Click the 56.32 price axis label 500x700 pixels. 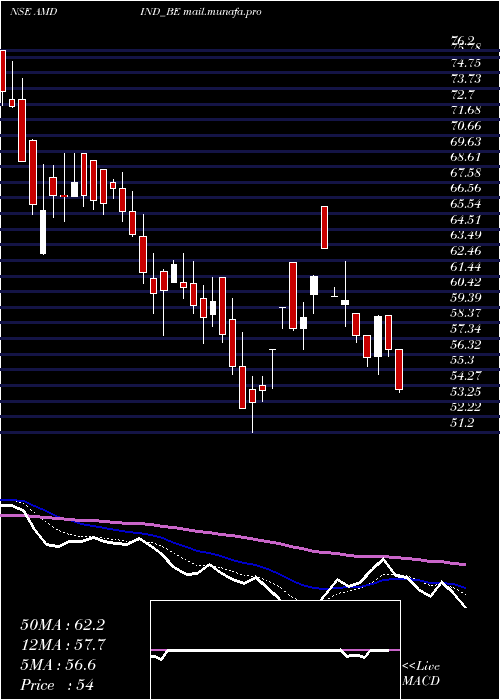coord(466,345)
